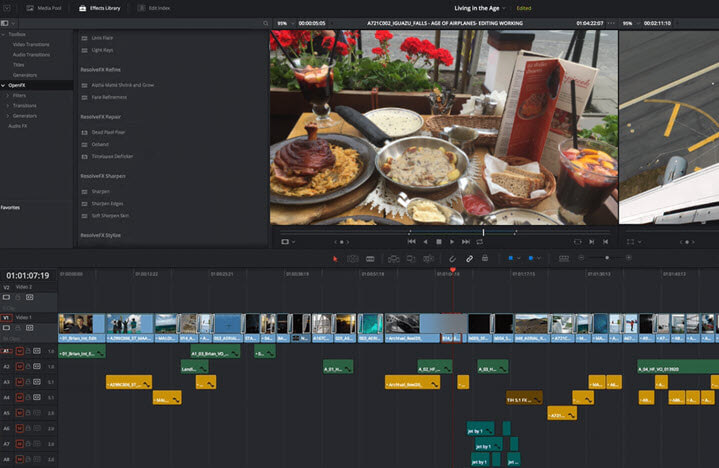
Task: Select the red arrow Selection tool
Action: coord(335,258)
